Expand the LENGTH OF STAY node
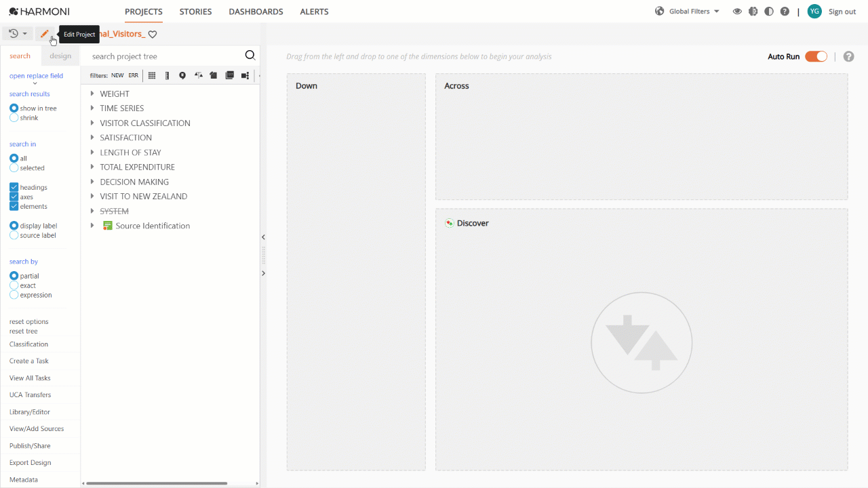This screenshot has height=488, width=868. point(92,152)
